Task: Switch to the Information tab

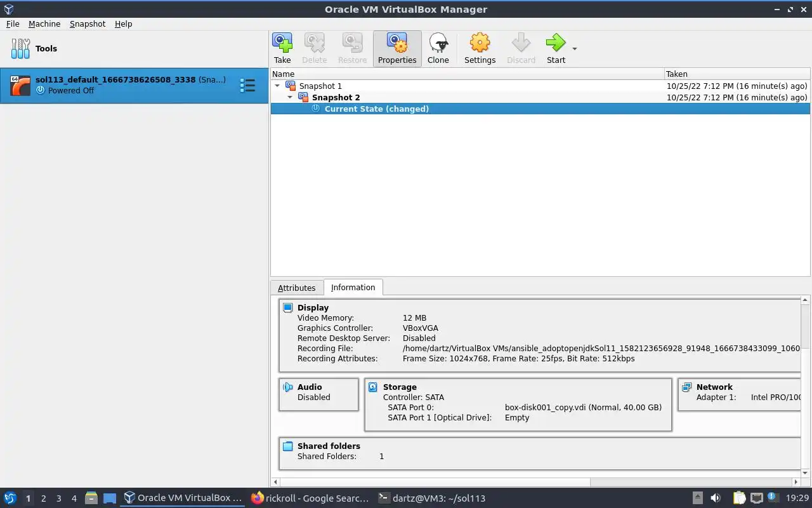Action: click(x=353, y=287)
